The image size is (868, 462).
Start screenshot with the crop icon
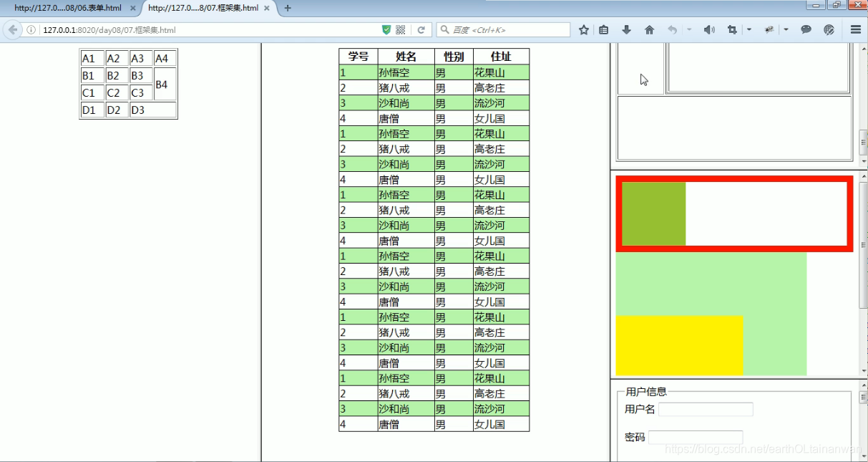click(732, 29)
